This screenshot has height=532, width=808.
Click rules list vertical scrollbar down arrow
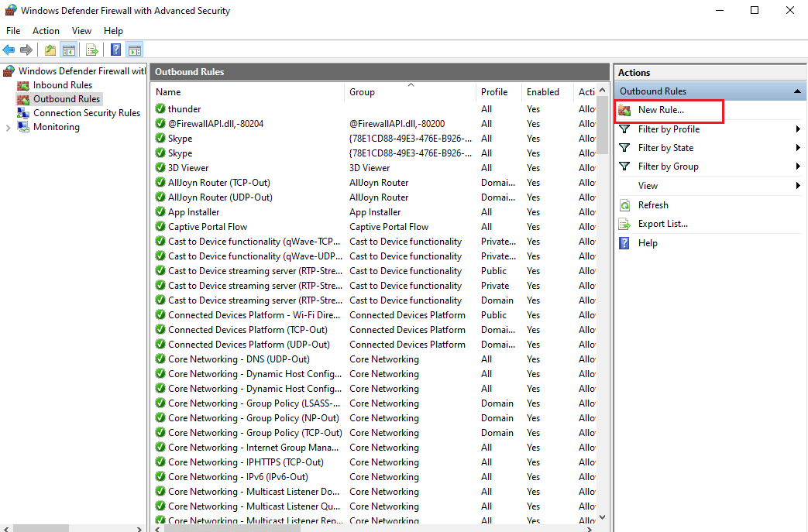pos(603,517)
